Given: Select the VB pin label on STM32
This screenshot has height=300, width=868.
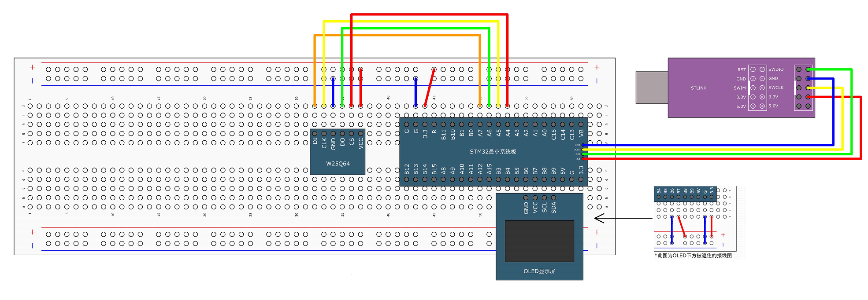Looking at the screenshot, I should point(581,133).
